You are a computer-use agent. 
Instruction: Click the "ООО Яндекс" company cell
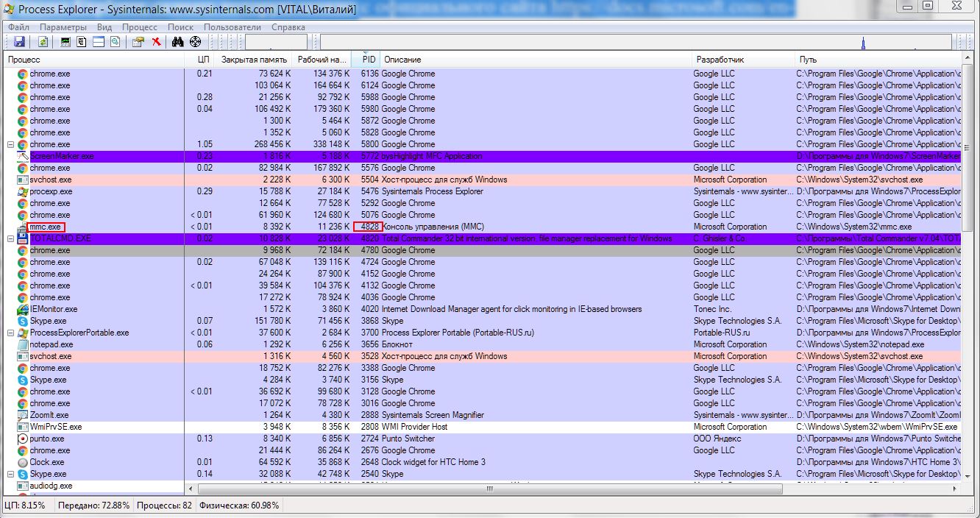click(x=717, y=439)
